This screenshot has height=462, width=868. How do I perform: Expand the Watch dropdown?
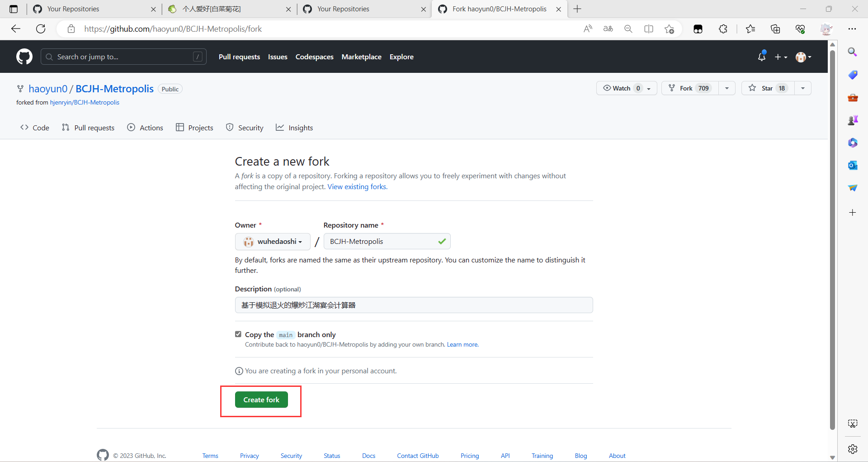click(627, 88)
